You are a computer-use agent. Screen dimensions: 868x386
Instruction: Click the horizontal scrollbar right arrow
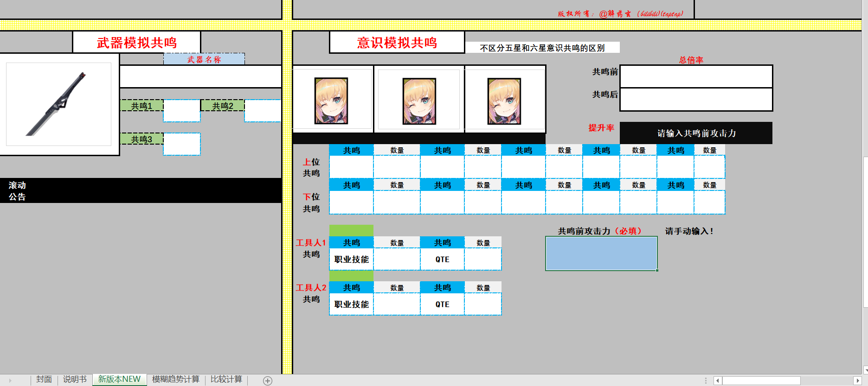tap(857, 380)
